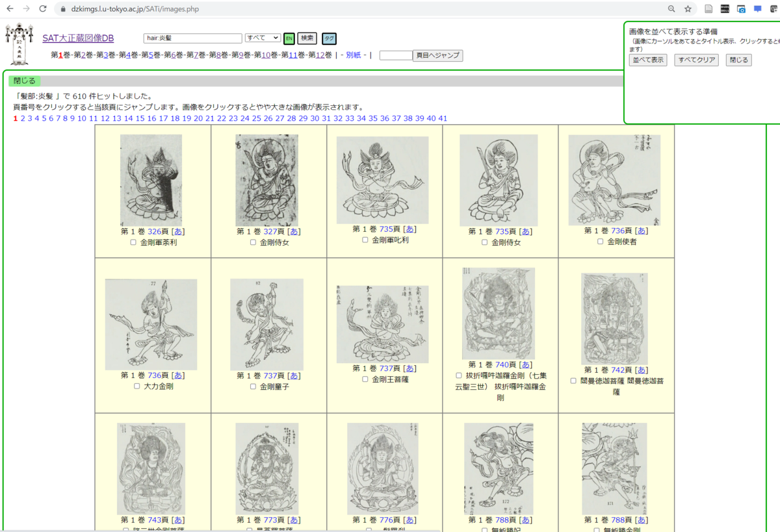780x532 pixels.
Task: Tick the 大力金剛 checkbox
Action: (137, 386)
